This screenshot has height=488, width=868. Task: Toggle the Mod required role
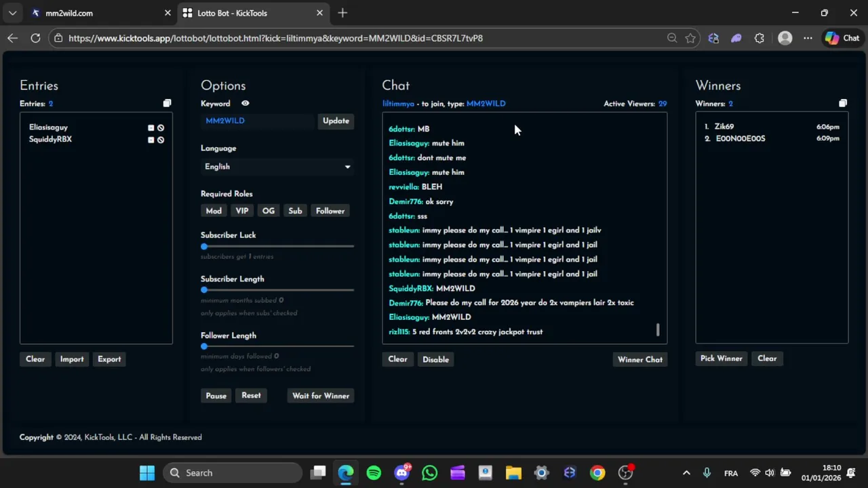[214, 211]
